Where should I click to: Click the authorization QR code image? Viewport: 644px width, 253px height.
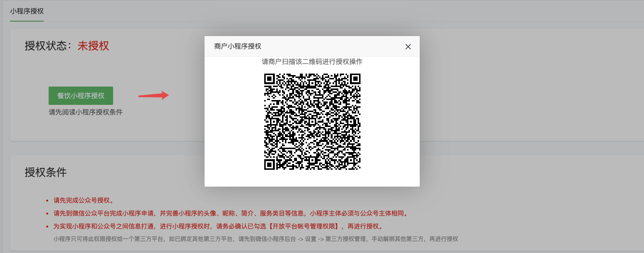point(312,122)
